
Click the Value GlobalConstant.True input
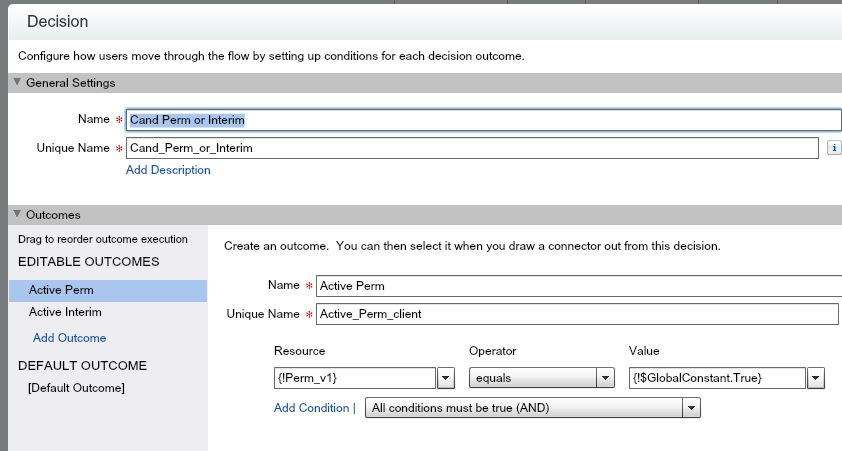coord(714,378)
